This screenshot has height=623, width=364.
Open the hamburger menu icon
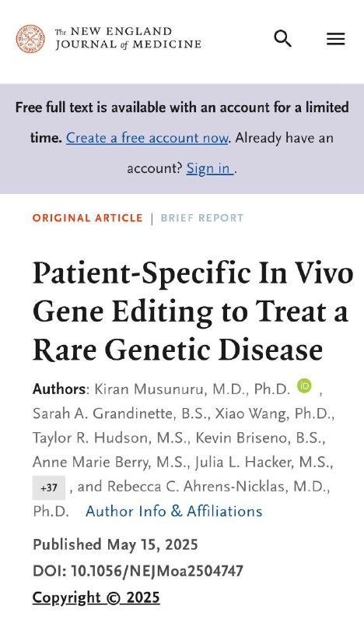pos(335,39)
